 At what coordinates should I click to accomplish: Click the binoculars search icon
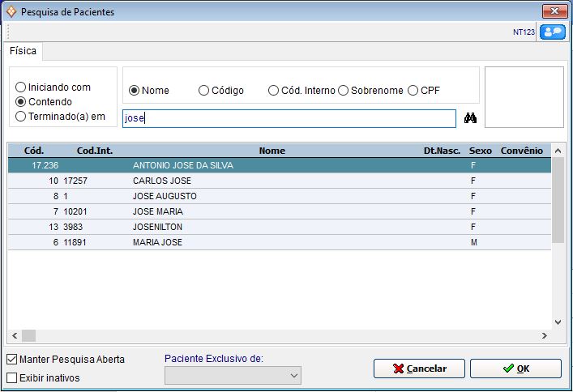point(470,118)
